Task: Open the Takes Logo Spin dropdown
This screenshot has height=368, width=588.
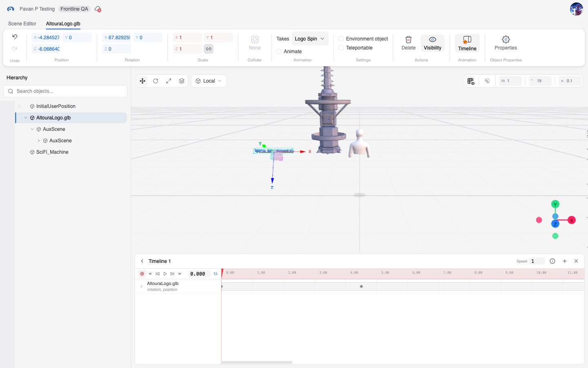Action: [x=310, y=39]
